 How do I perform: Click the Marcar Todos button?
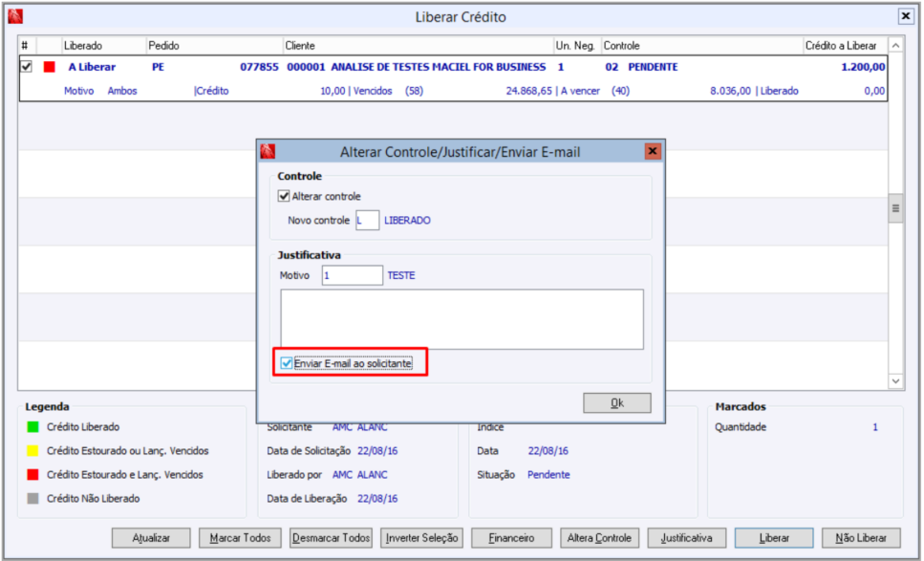click(x=241, y=538)
